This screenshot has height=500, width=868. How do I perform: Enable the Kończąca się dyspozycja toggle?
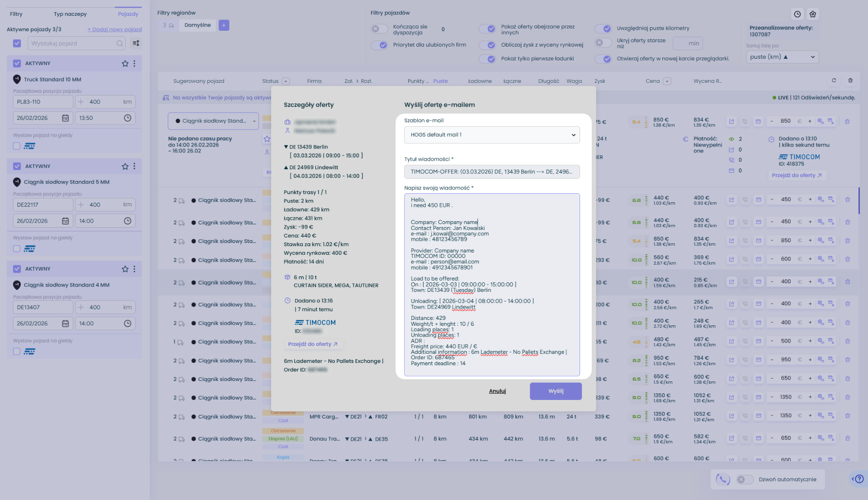click(379, 29)
